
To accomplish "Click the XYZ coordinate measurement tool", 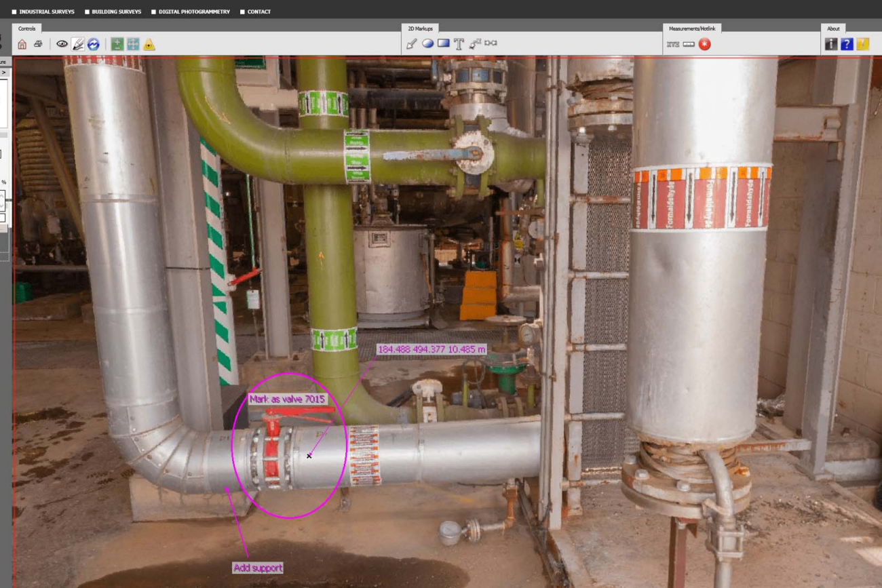I will click(672, 45).
